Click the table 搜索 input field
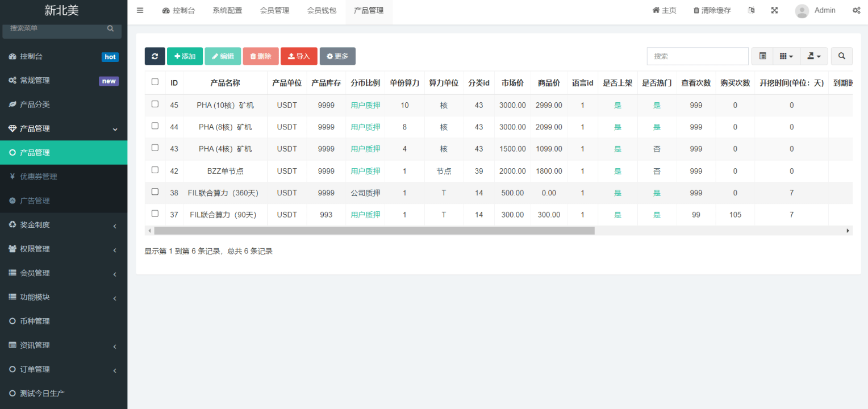The height and width of the screenshot is (409, 868). [x=697, y=56]
